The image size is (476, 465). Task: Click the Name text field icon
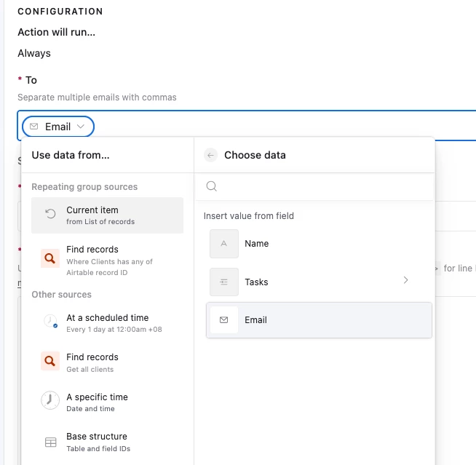(x=223, y=244)
